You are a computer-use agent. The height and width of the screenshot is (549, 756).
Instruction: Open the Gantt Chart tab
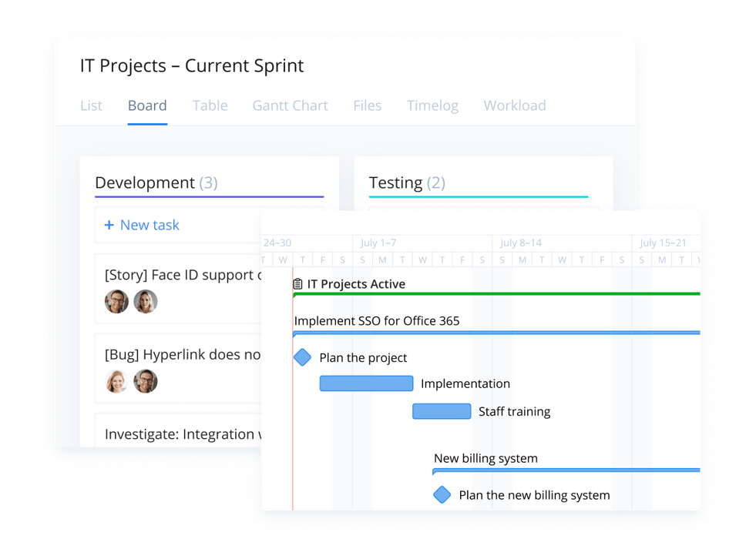point(291,105)
